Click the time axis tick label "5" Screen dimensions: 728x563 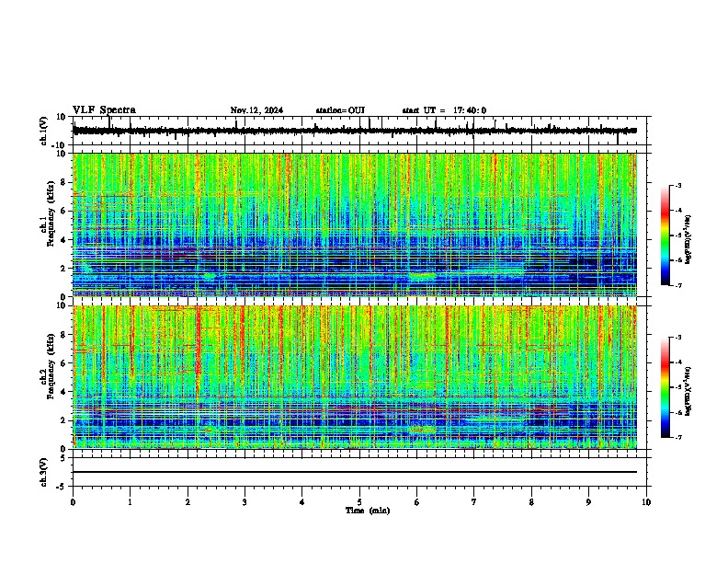click(359, 502)
